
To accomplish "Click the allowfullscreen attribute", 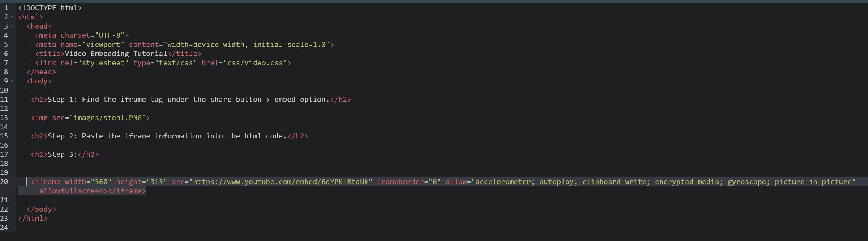I will 71,191.
